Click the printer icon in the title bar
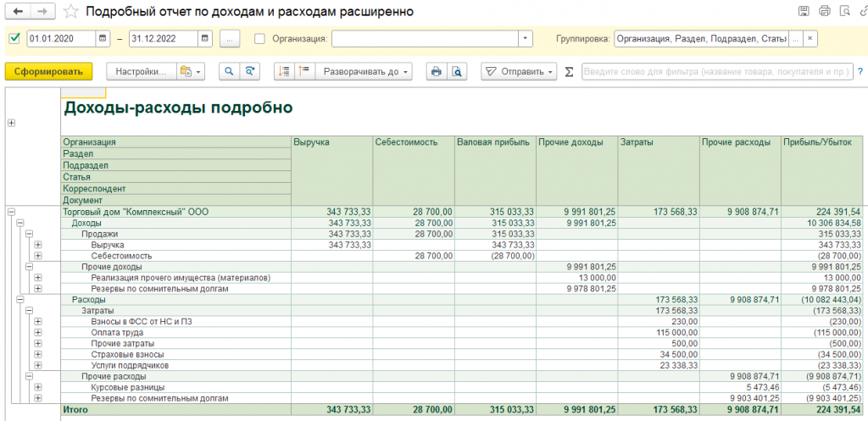 pos(824,11)
